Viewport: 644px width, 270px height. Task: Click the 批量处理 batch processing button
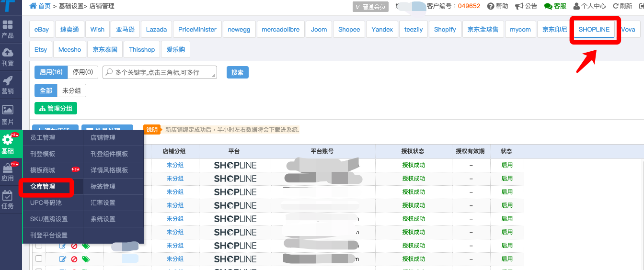107,129
